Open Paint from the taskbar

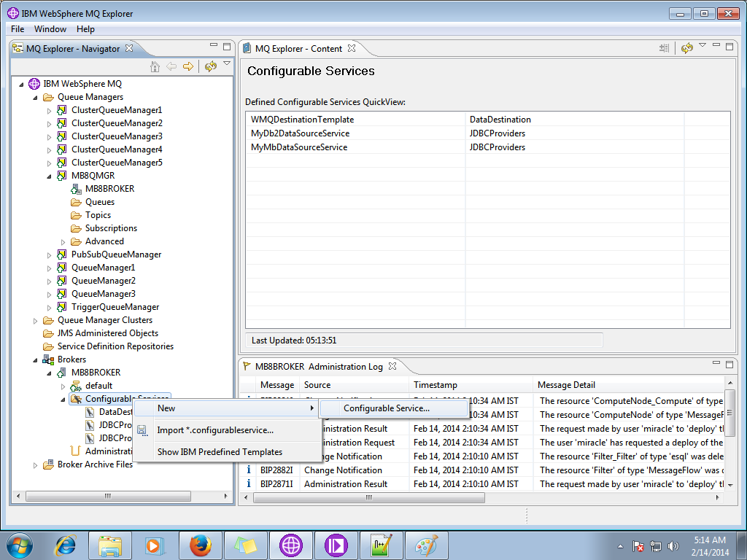point(426,545)
